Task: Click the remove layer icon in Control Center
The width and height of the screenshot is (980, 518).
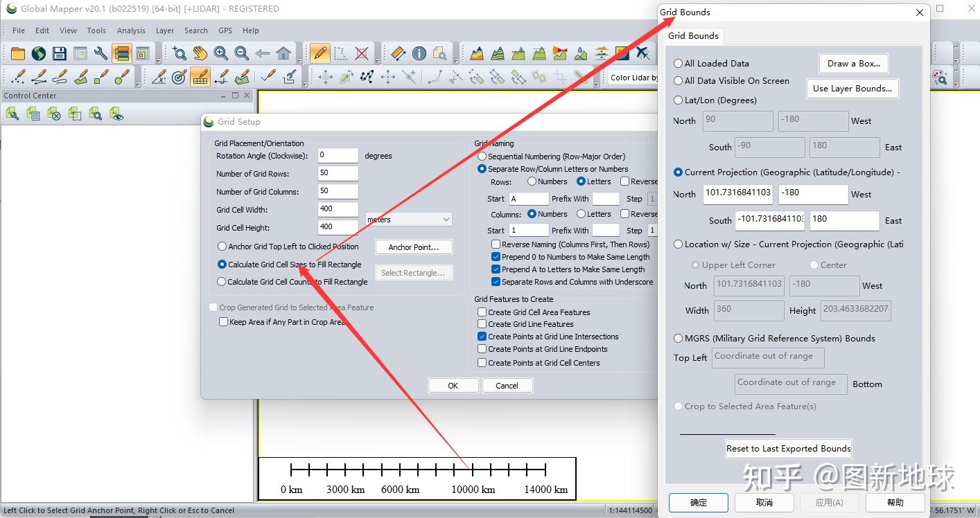Action: coord(54,114)
